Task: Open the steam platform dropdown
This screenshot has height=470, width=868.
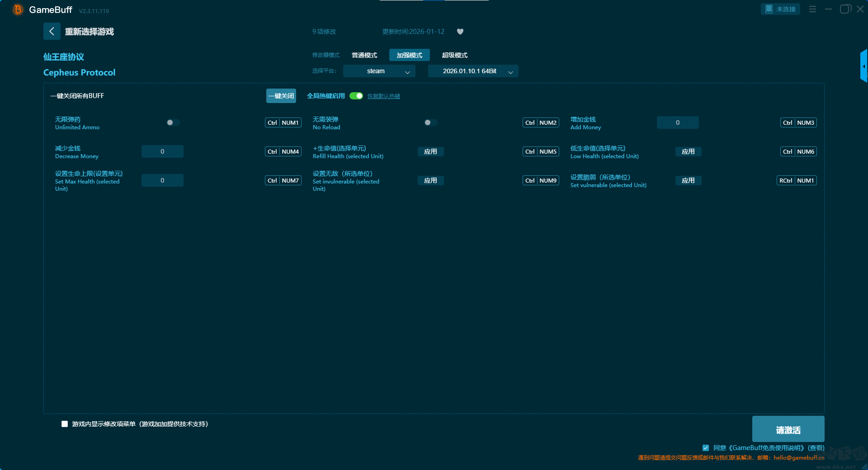Action: pyautogui.click(x=379, y=71)
